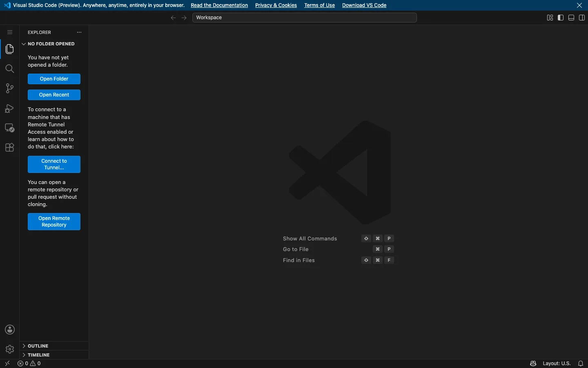Open the Extensions view

tap(10, 148)
